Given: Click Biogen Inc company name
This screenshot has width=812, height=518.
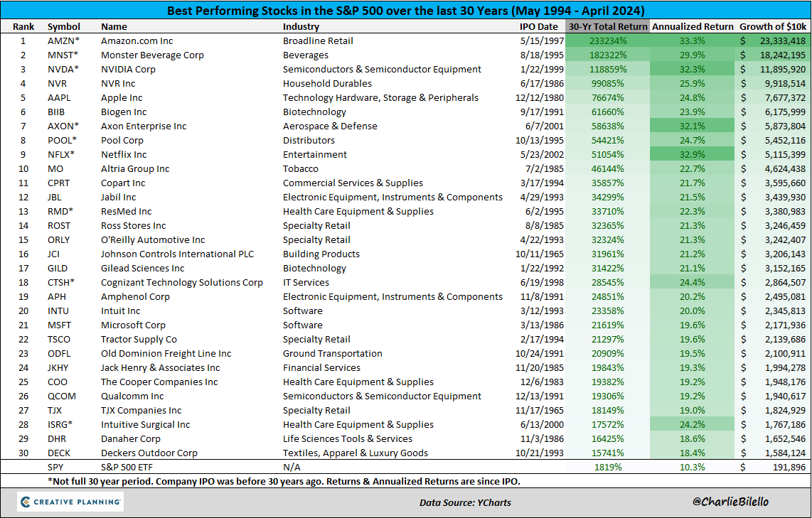Looking at the screenshot, I should click(x=124, y=112).
